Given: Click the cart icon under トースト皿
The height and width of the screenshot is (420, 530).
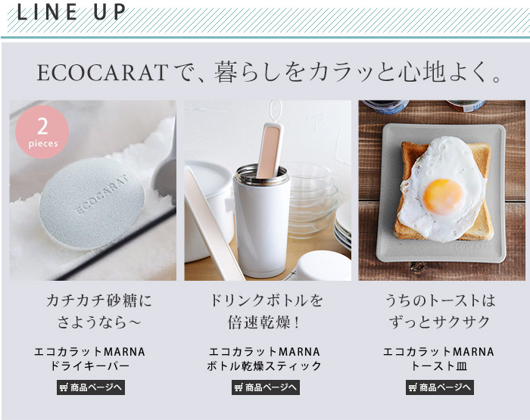Looking at the screenshot, I should (413, 387).
